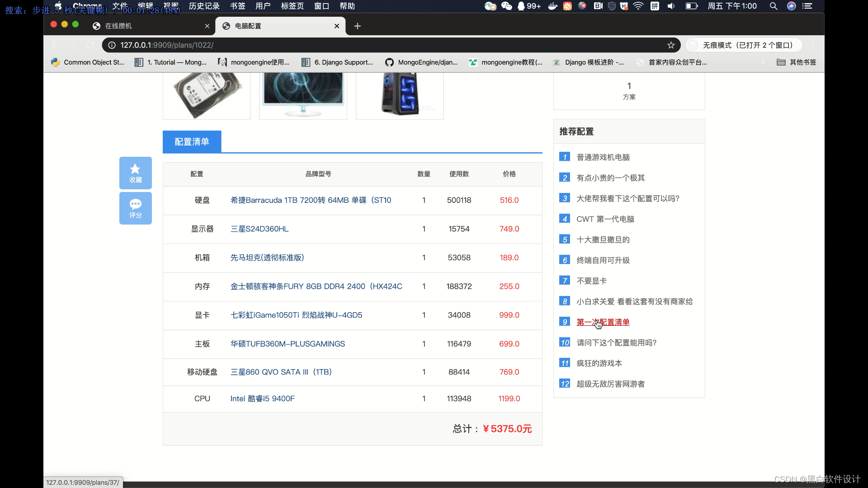Open 金士顿骇客神条FURY 8GB memory link
The image size is (868, 488).
(316, 286)
